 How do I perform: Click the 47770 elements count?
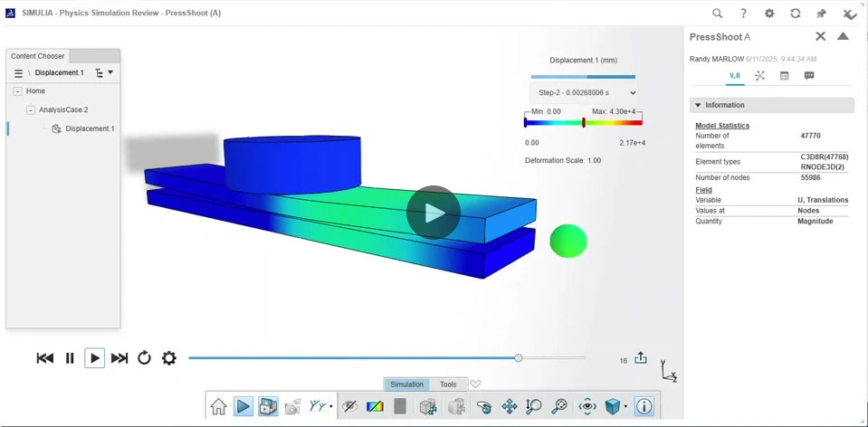[x=811, y=136]
